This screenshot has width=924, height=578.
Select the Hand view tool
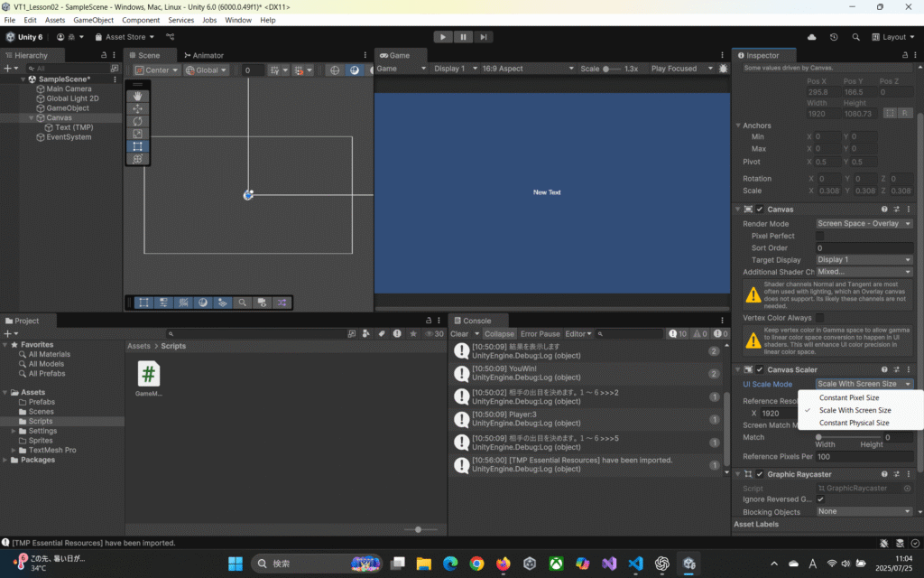click(137, 96)
